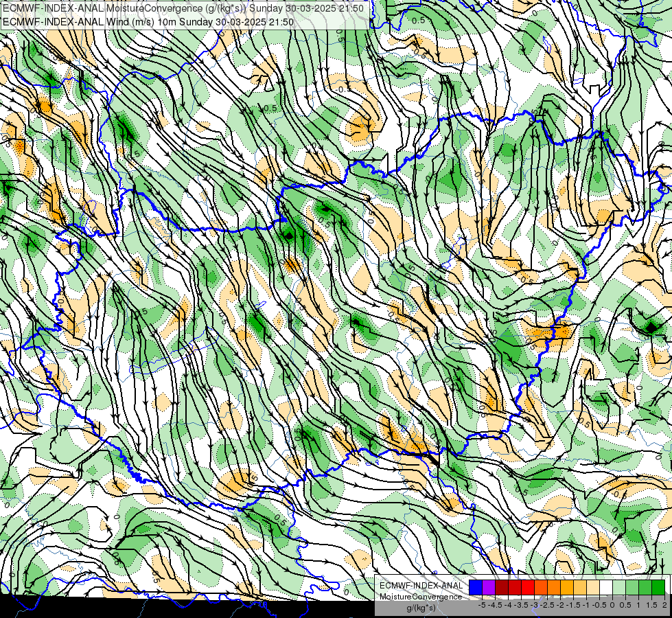Click the white swatch between -0.5 and 0
The image size is (672, 618).
coord(606,588)
